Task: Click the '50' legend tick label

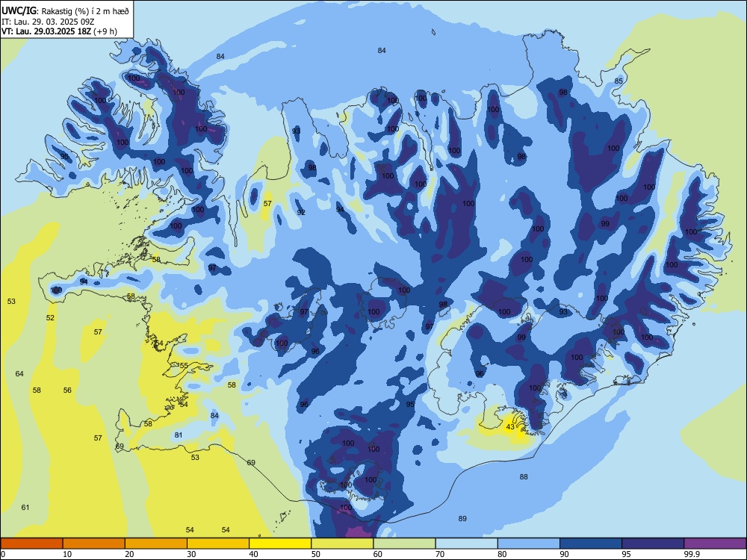Action: [316, 554]
